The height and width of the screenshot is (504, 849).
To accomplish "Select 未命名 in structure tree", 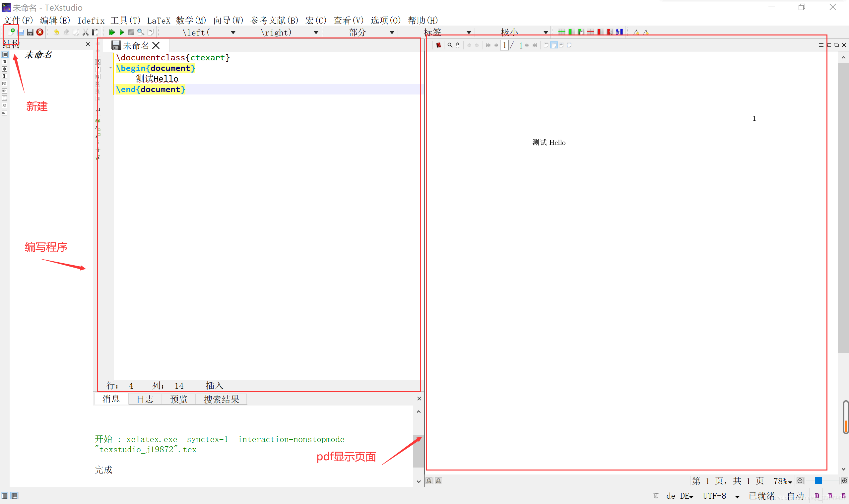I will coord(38,54).
